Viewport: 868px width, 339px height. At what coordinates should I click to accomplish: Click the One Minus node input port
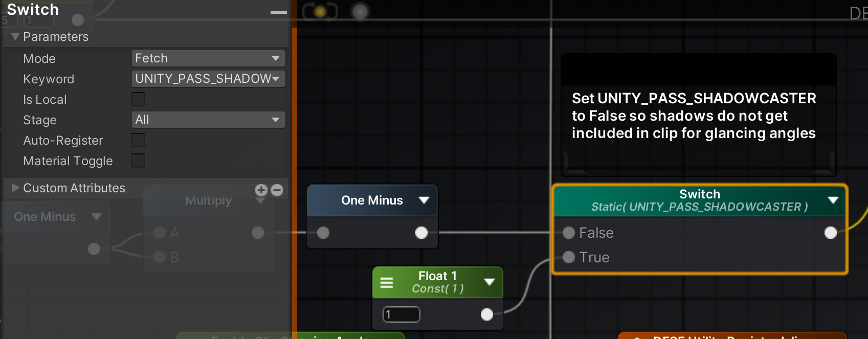point(323,233)
